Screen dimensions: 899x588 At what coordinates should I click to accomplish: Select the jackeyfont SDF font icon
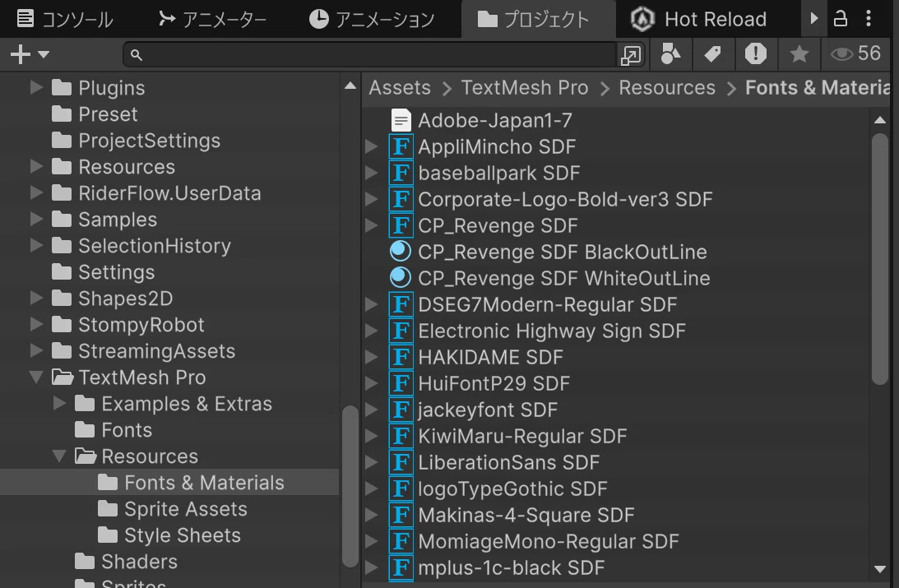point(401,410)
